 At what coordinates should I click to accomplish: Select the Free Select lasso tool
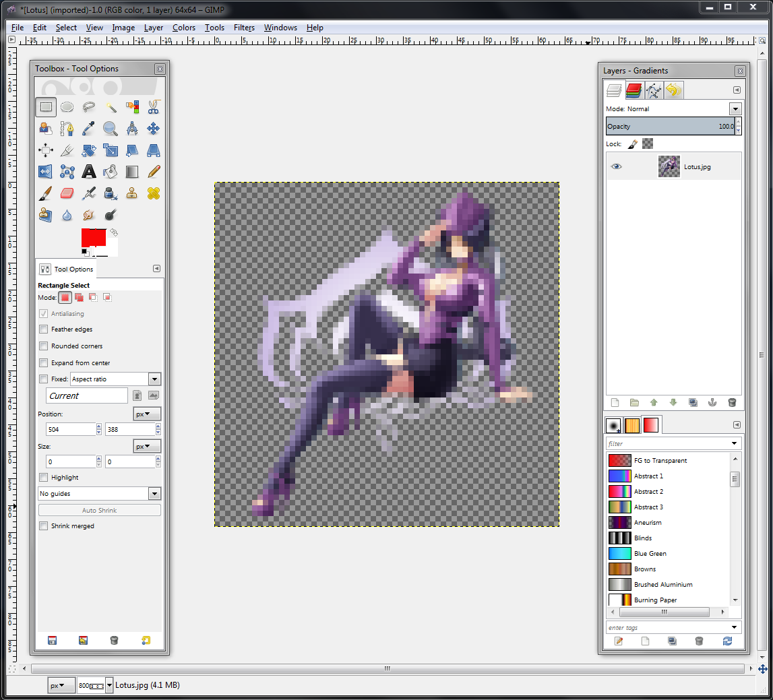point(89,107)
